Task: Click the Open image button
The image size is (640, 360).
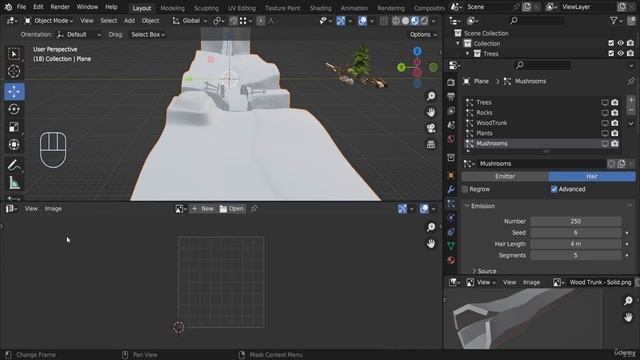Action: tap(231, 209)
